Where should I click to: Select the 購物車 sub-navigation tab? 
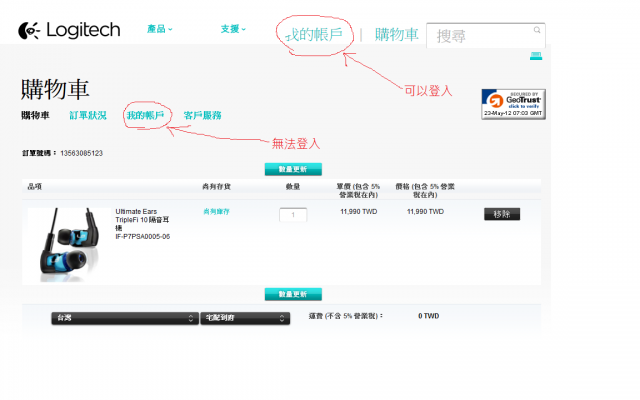(35, 116)
